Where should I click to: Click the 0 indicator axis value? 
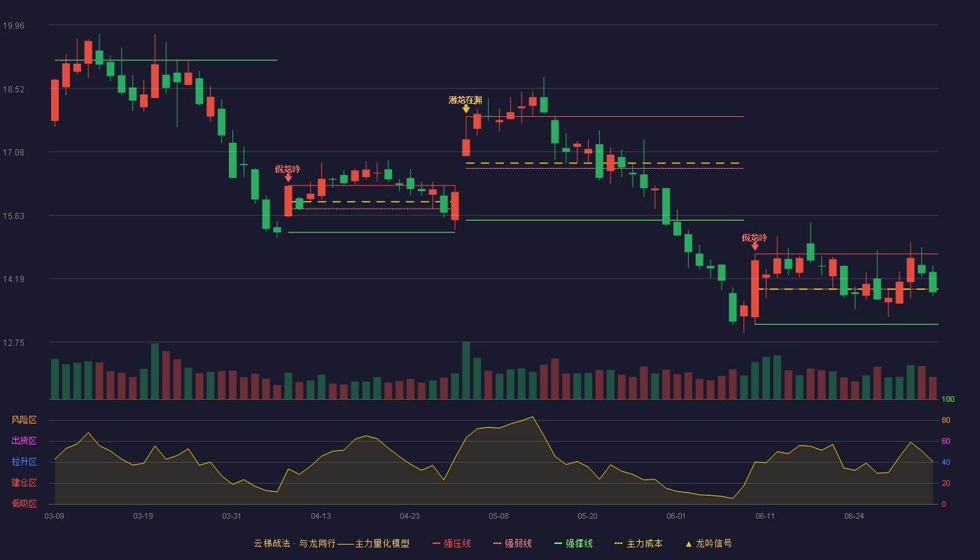point(944,504)
